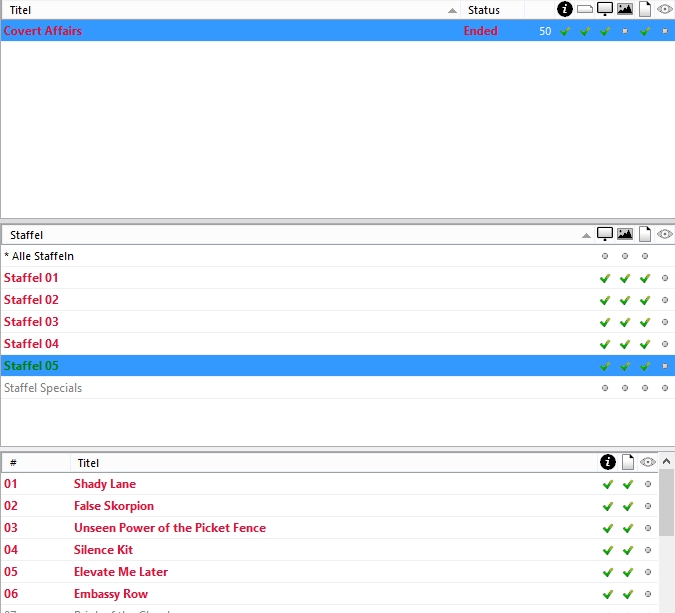Click the sort arrow in Staffel header
675x613 pixels.
[x=586, y=235]
